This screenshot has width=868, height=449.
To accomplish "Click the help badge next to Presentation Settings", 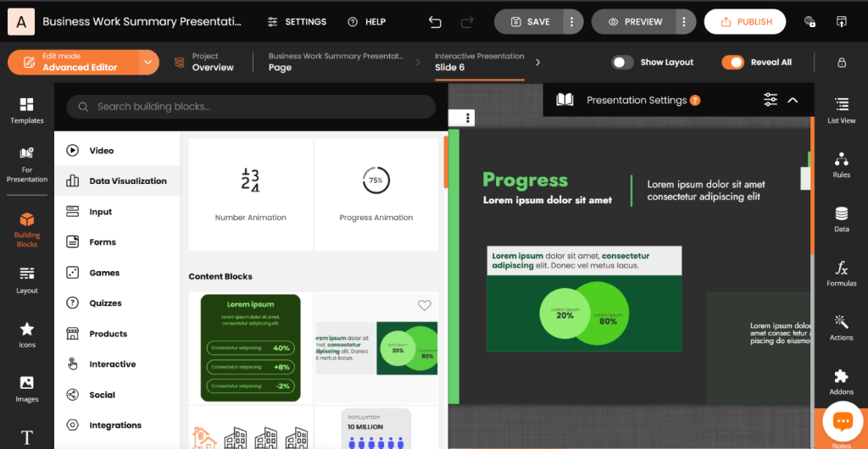I will coord(695,100).
